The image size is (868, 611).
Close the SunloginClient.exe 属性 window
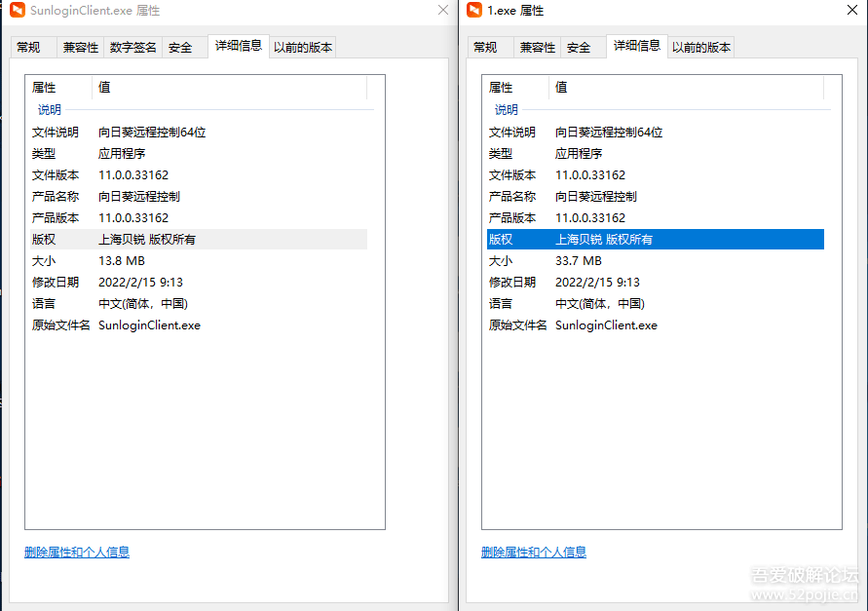click(x=443, y=10)
